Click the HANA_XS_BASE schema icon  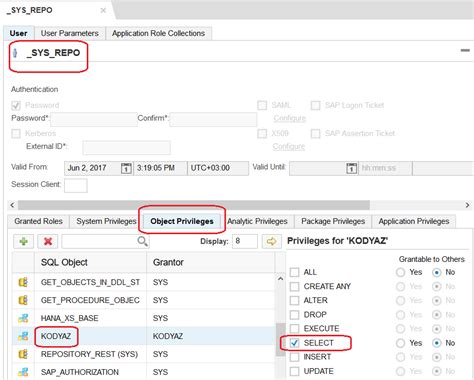pyautogui.click(x=23, y=318)
